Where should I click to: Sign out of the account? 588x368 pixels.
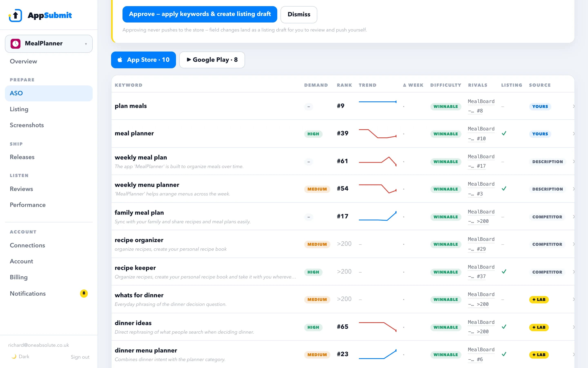pyautogui.click(x=80, y=357)
